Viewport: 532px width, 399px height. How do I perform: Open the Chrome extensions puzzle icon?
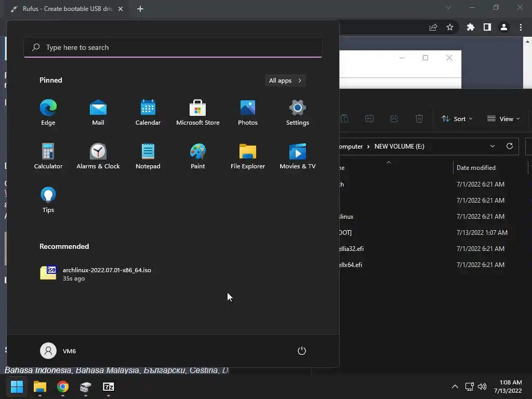(470, 27)
